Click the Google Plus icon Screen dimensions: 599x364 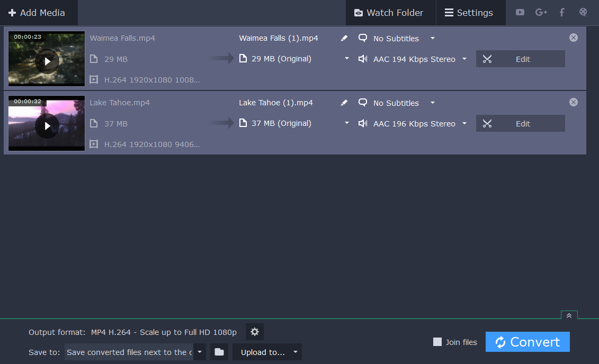[541, 12]
